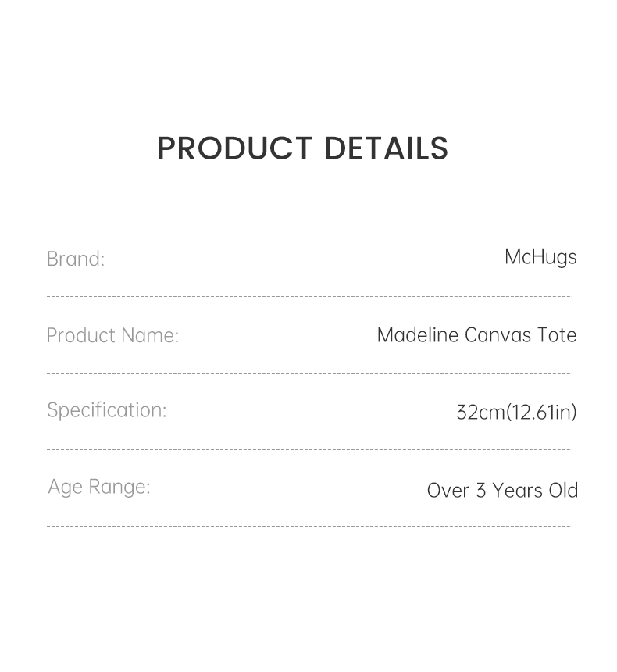Click the dashed divider below Specification row
Image resolution: width=617 pixels, height=672 pixels.
308,450
